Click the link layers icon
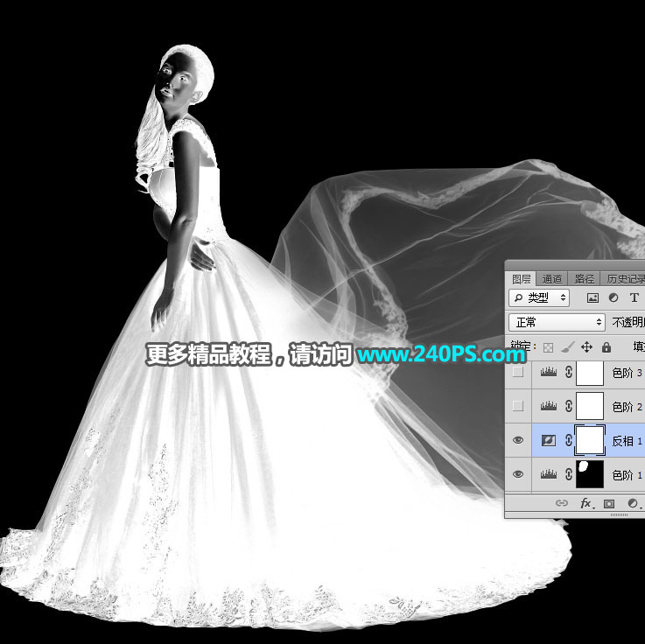 coord(562,503)
